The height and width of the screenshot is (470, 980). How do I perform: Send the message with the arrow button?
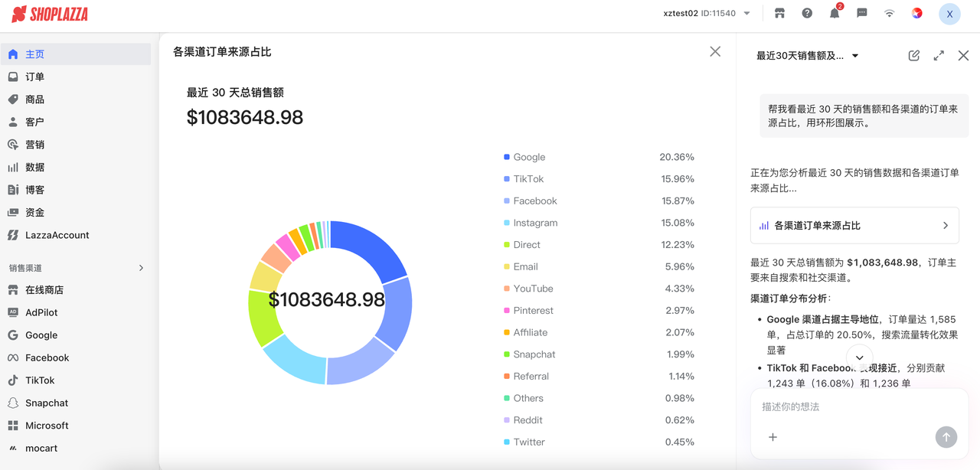click(946, 437)
